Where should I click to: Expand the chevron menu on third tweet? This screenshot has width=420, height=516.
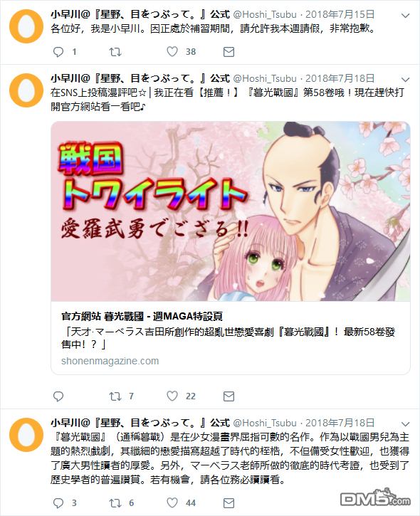(x=406, y=424)
